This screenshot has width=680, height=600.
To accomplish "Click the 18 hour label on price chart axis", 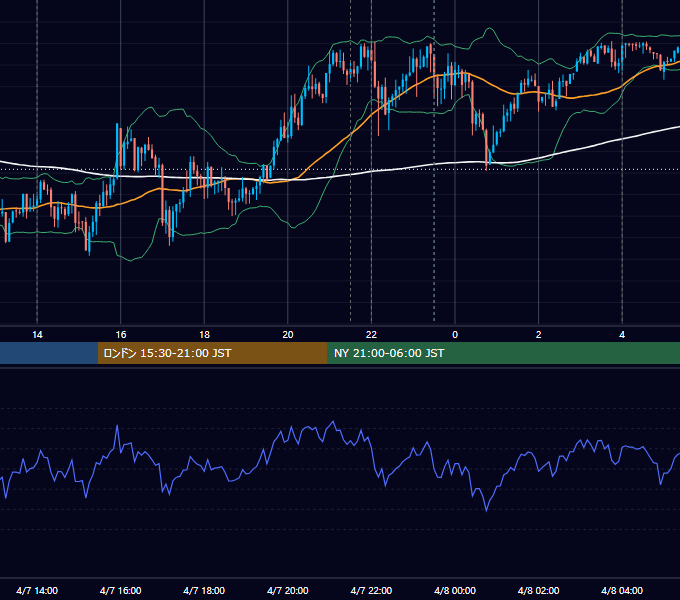I will coord(204,335).
